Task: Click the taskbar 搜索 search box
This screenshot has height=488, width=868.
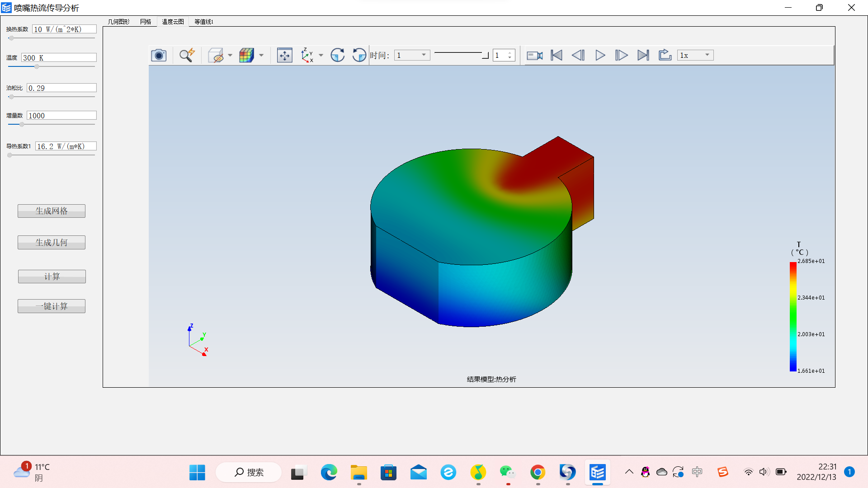Action: click(x=249, y=473)
